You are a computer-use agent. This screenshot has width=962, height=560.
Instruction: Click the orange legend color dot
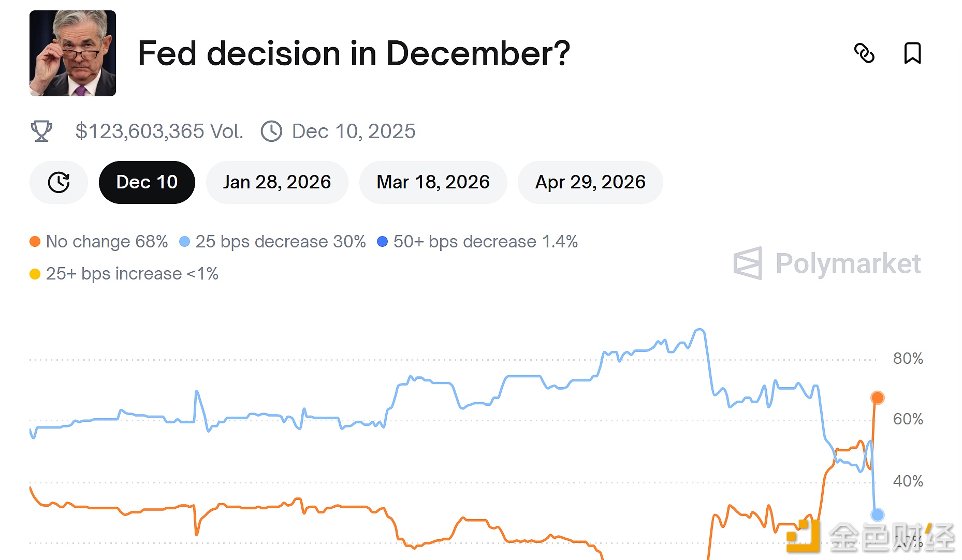click(x=34, y=241)
